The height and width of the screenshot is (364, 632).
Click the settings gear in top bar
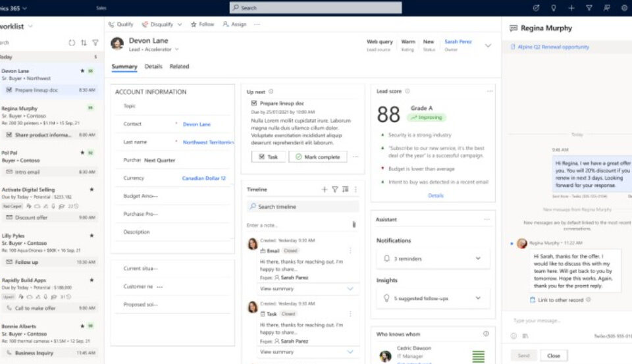pos(624,8)
